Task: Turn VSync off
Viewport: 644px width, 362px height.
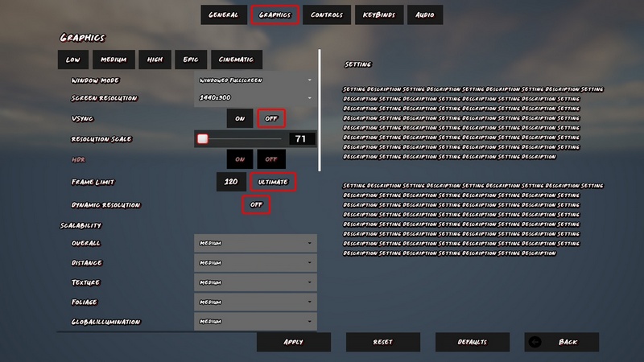Action: pyautogui.click(x=271, y=118)
